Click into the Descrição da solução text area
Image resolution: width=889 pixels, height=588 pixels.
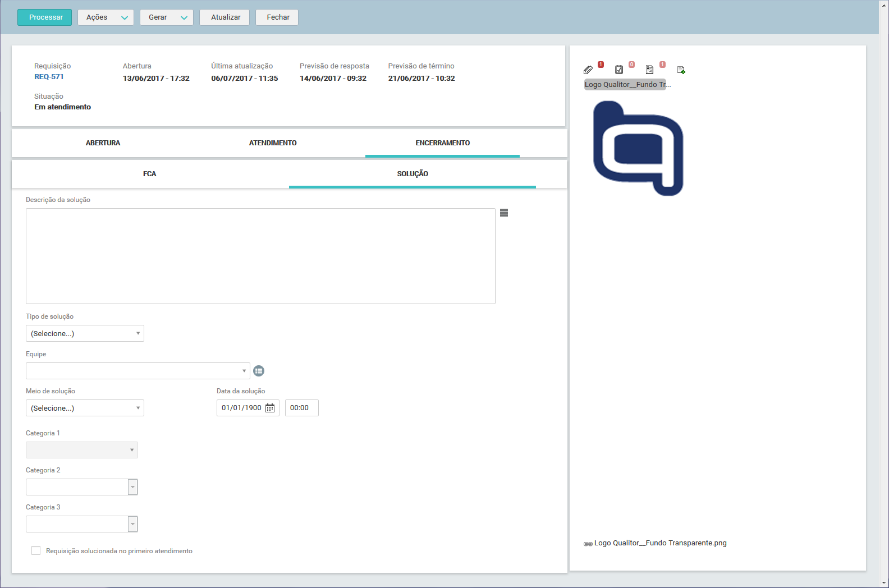click(260, 256)
